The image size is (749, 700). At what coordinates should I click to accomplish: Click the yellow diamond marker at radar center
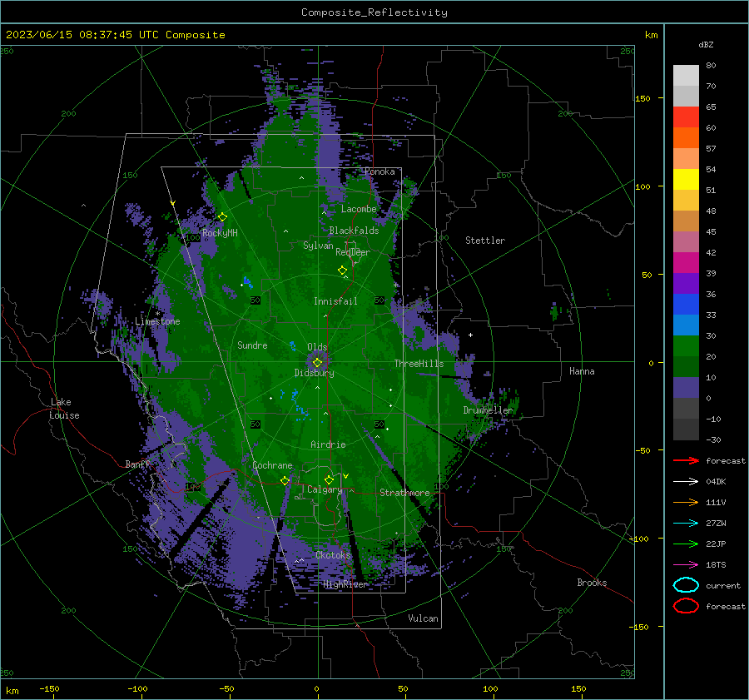pyautogui.click(x=317, y=363)
